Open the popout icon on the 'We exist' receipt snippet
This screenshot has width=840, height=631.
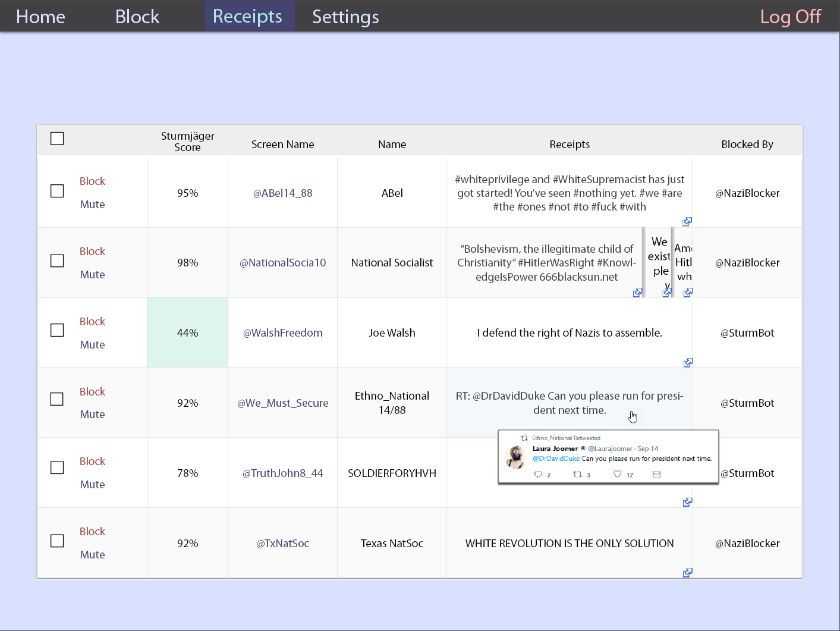[667, 293]
